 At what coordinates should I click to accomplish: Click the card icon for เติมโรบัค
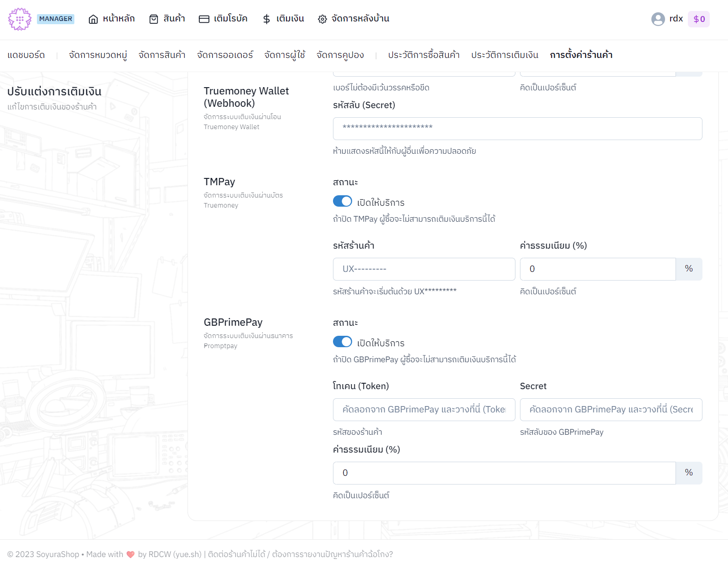[204, 19]
